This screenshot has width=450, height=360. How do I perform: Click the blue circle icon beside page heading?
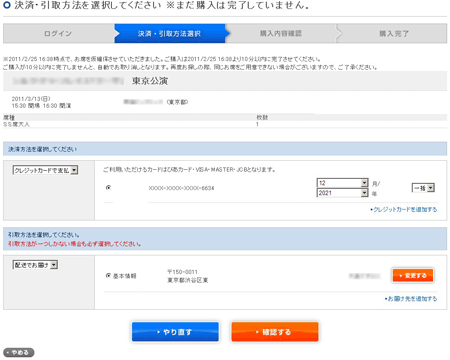[7, 6]
